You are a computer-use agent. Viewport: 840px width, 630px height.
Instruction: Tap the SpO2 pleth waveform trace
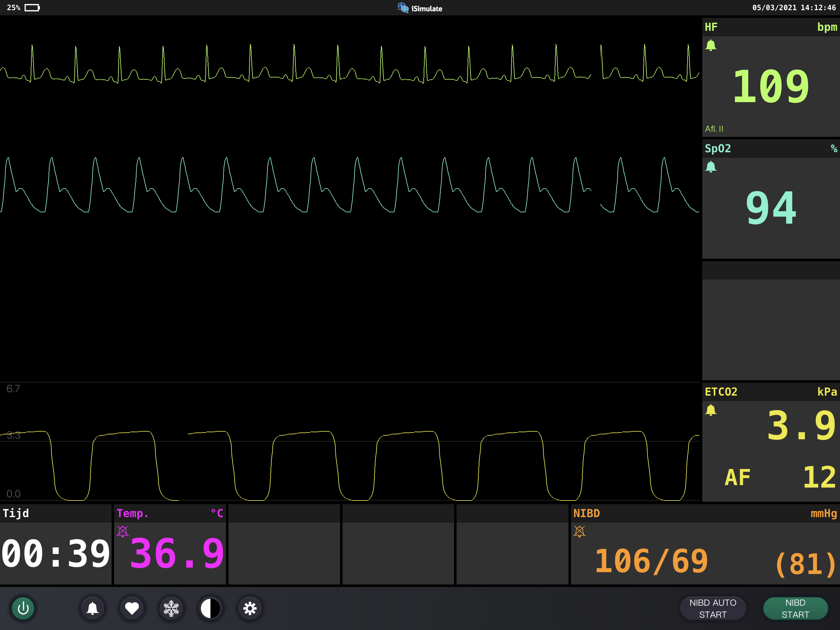point(349,185)
